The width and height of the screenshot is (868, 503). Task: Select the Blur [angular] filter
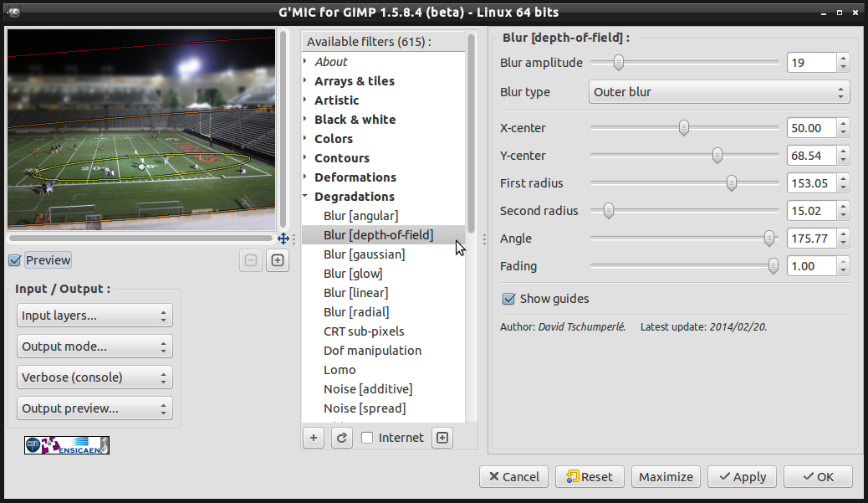click(x=361, y=216)
